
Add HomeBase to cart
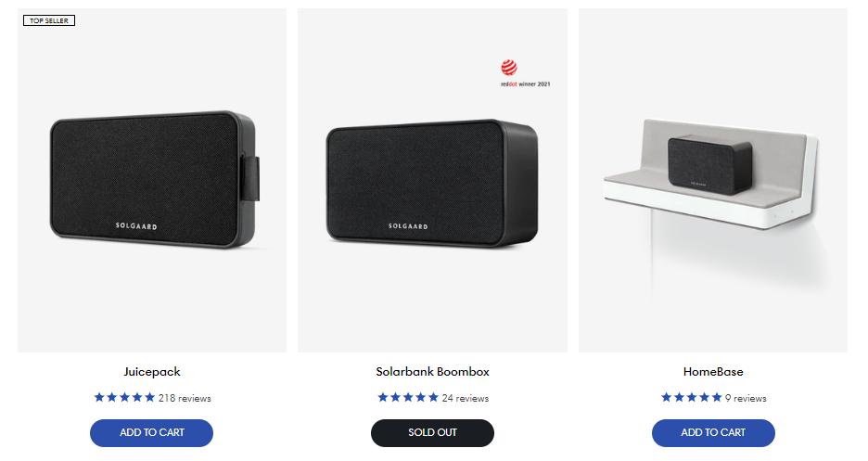(x=713, y=433)
